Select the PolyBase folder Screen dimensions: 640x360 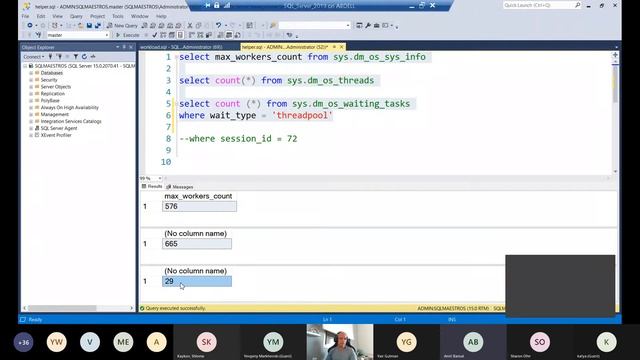pos(50,100)
